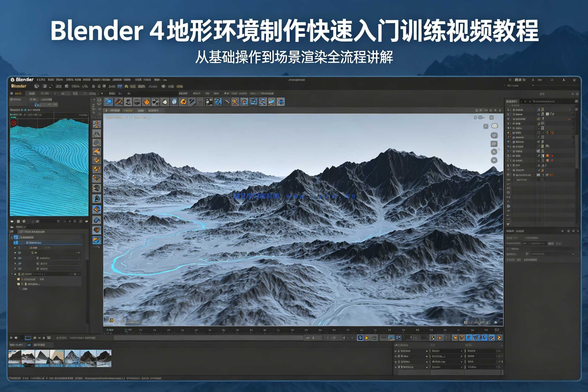Click the square display gizmo button in viewport
588x392 pixels.
494,144
